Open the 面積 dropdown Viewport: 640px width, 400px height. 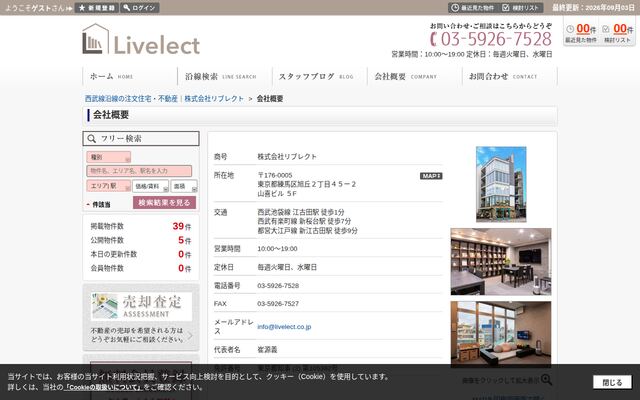184,186
